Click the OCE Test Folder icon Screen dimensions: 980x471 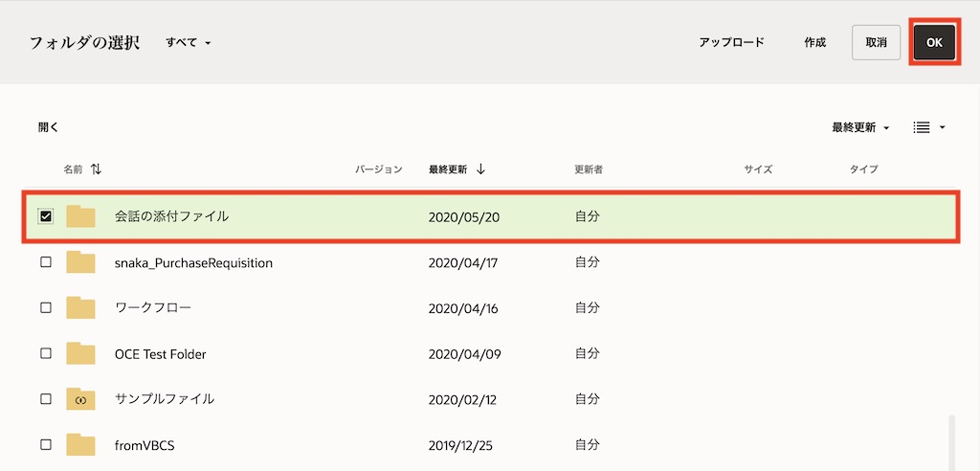point(80,353)
